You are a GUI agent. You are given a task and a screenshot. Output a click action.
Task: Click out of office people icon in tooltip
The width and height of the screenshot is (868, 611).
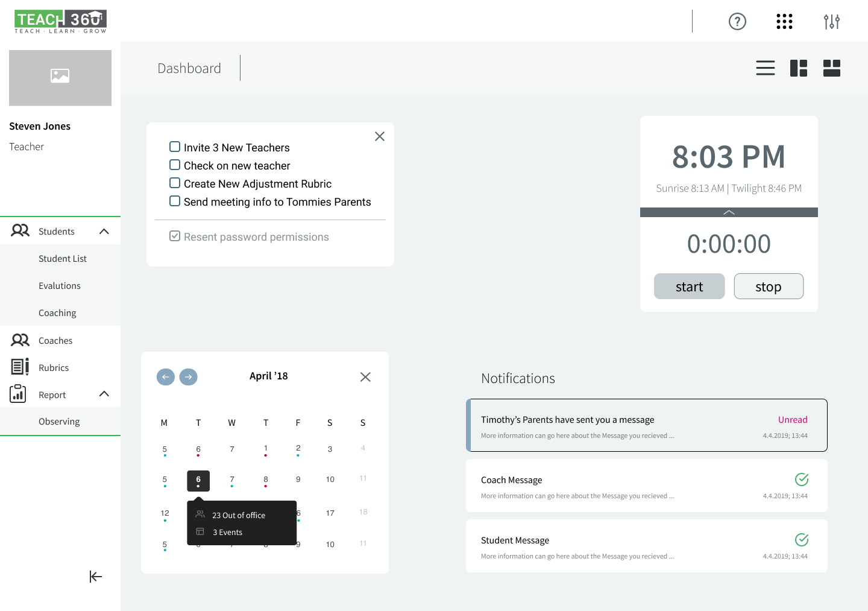click(200, 514)
